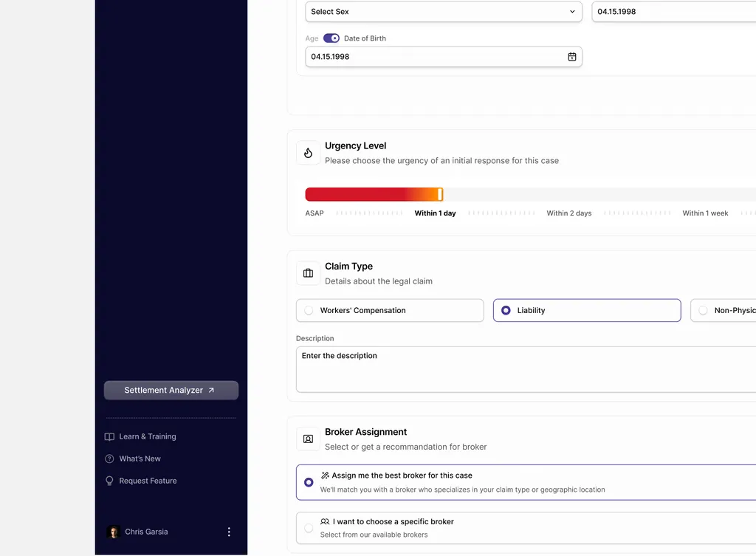The width and height of the screenshot is (756, 556).
Task: Open the three-dot menu beside Chris Garsia
Action: [229, 532]
